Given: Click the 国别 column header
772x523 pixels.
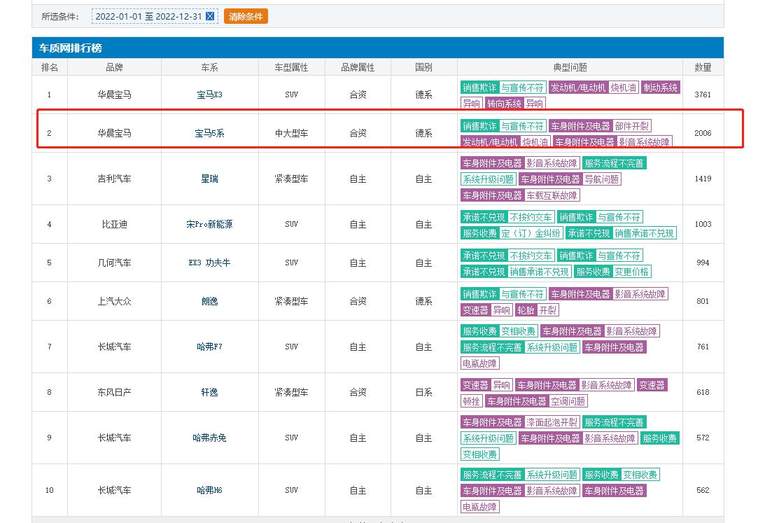Looking at the screenshot, I should (x=423, y=67).
